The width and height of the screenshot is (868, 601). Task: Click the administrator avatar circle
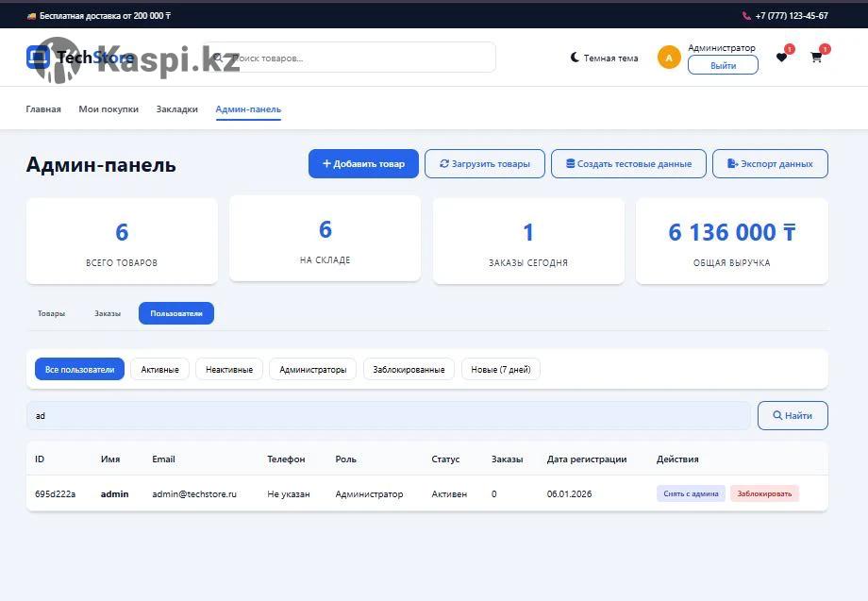tap(669, 58)
